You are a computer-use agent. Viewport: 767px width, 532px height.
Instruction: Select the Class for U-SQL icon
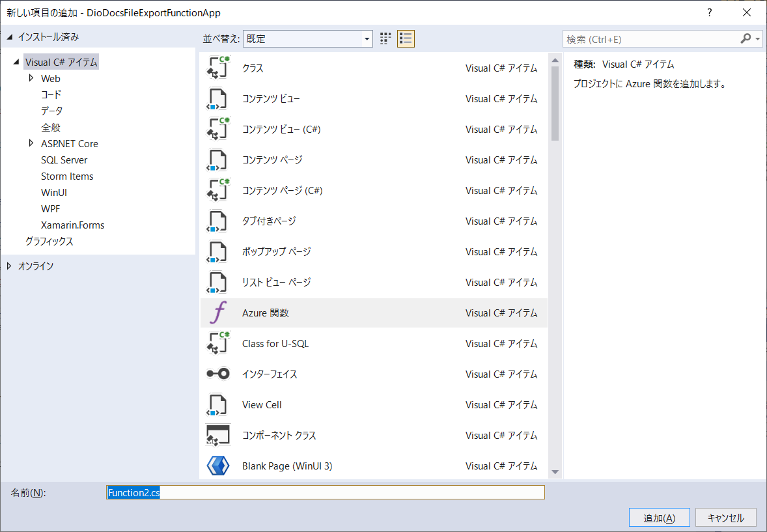[217, 344]
